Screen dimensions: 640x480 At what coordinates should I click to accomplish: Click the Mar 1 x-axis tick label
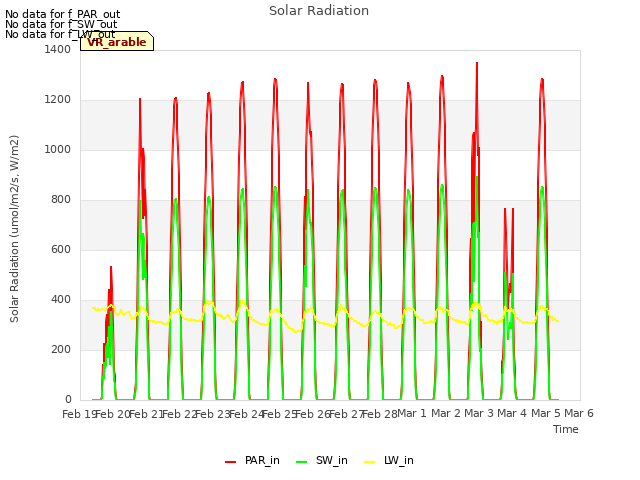(x=412, y=413)
